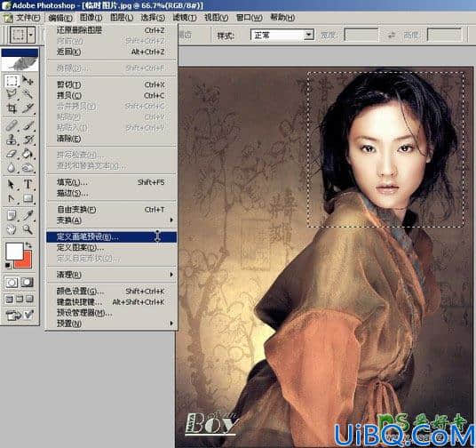Open the 图像(I) menu
476x448 pixels.
pos(91,18)
